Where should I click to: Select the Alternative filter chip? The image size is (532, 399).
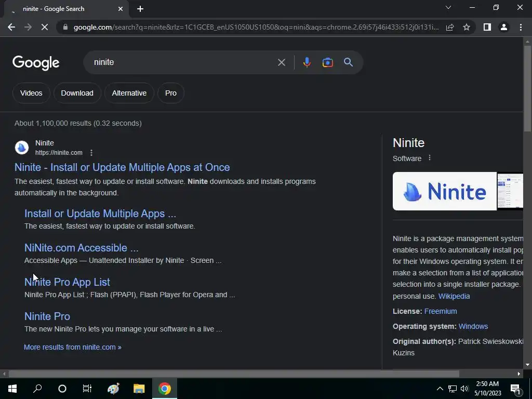click(x=129, y=93)
